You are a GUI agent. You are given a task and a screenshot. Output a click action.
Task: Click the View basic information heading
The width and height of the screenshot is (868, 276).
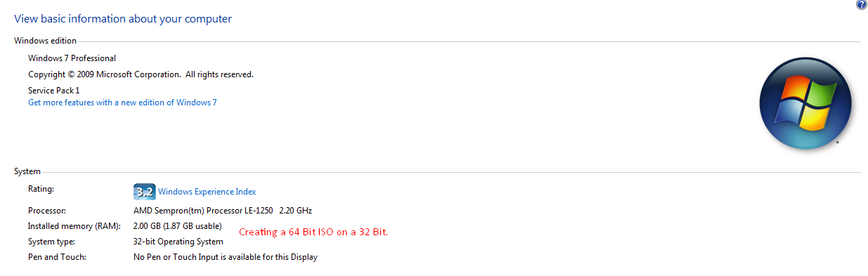click(123, 19)
